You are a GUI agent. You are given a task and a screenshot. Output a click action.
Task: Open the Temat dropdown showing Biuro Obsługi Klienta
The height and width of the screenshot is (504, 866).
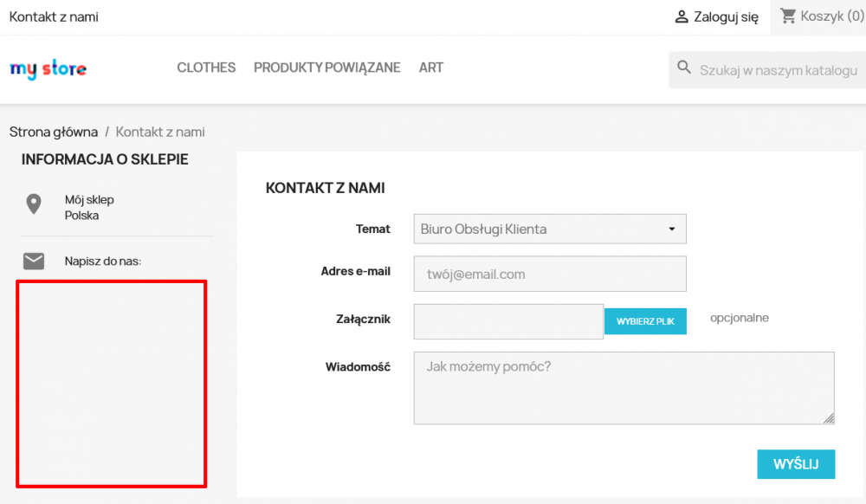[550, 229]
